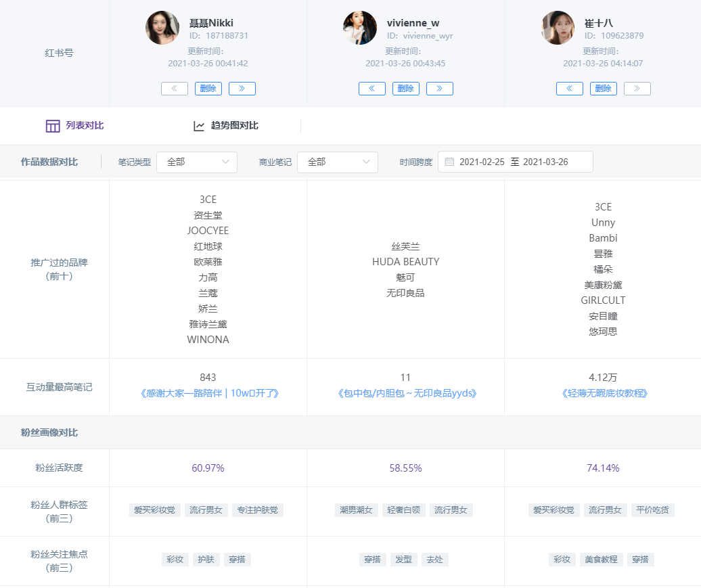Open note 《感谢大家一路陪伴 | 10w开了》

208,393
